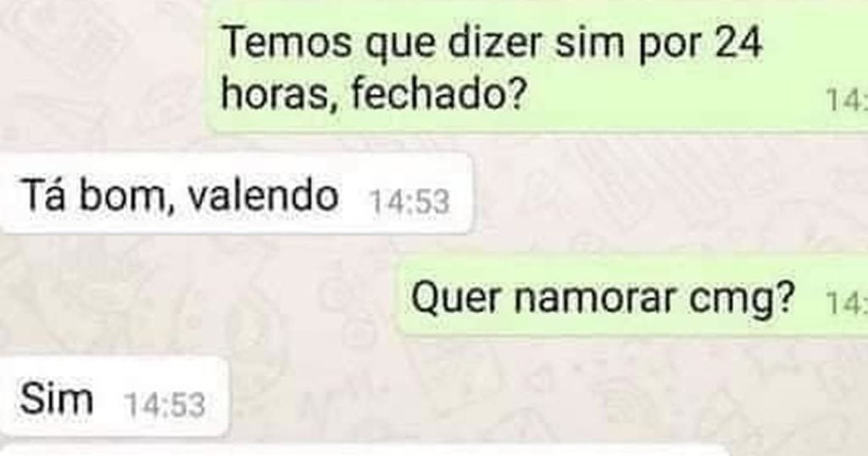This screenshot has width=868, height=456.
Task: Select the "Temos que dizer sim" green message bubble
Action: pyautogui.click(x=537, y=68)
